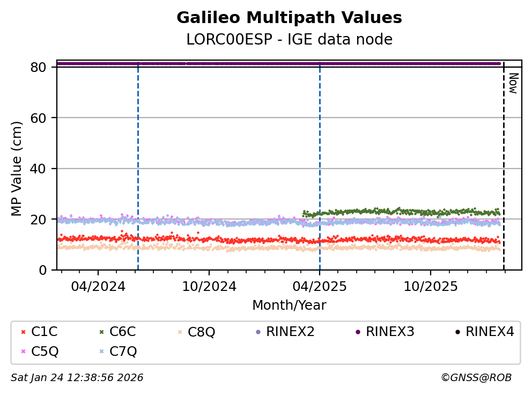Click the light blue C7Q legend marker

click(101, 352)
